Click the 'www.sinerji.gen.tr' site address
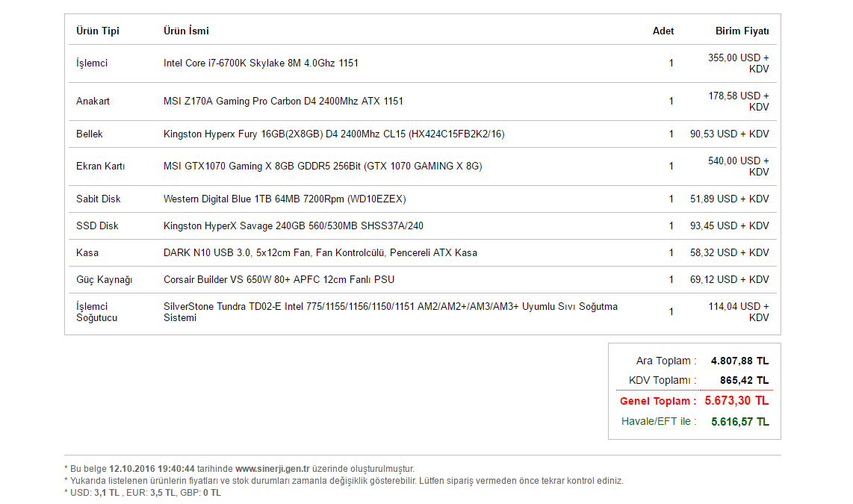This screenshot has width=853, height=504. pyautogui.click(x=272, y=469)
